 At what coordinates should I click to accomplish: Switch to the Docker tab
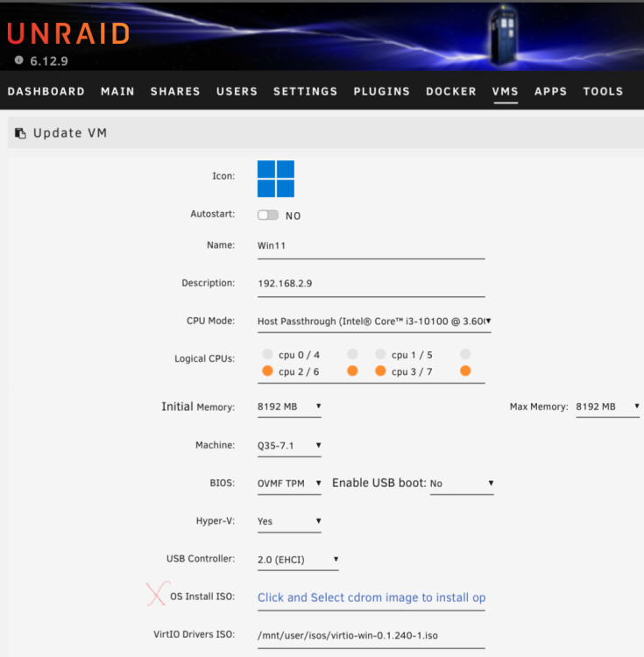click(451, 91)
